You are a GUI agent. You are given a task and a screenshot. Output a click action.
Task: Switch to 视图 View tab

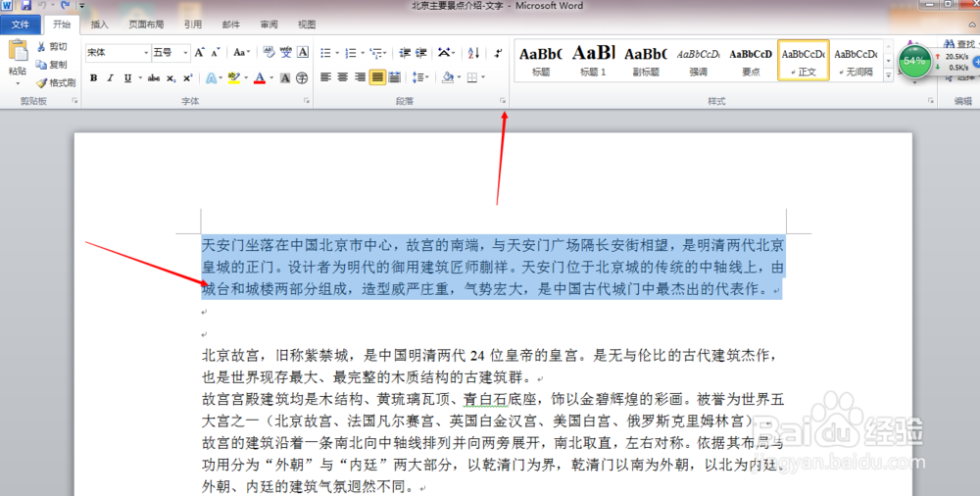(307, 25)
